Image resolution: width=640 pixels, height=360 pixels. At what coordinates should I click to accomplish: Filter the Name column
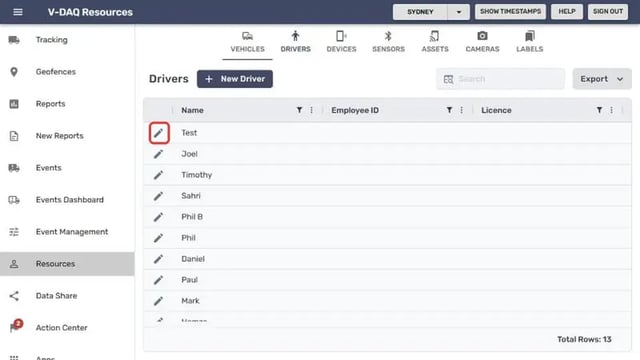point(299,110)
